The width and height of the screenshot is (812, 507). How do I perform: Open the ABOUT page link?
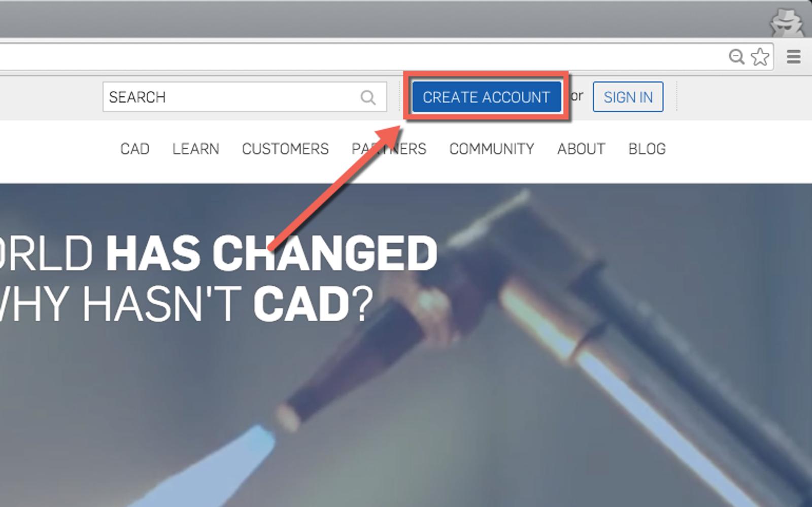581,149
